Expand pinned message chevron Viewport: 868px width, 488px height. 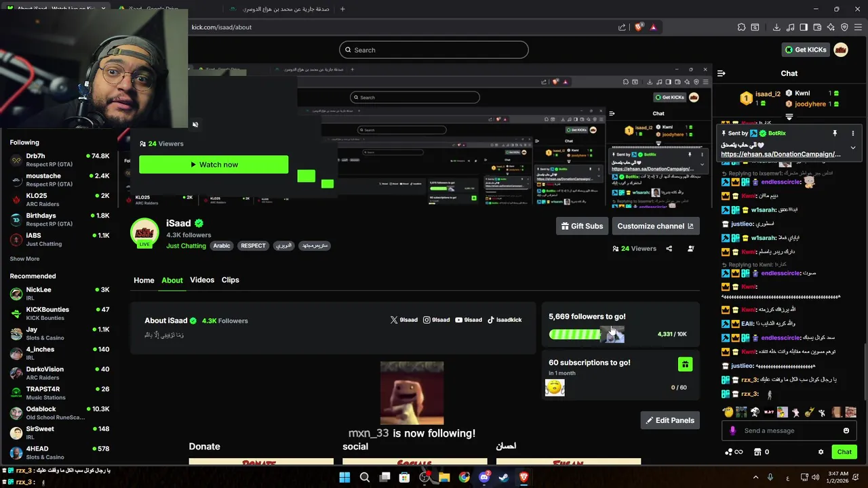pos(853,148)
